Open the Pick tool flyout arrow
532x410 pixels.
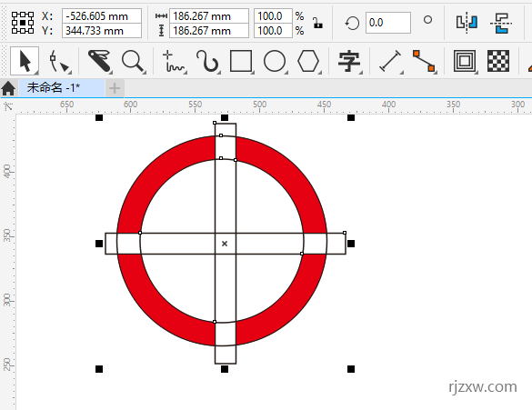click(x=36, y=72)
